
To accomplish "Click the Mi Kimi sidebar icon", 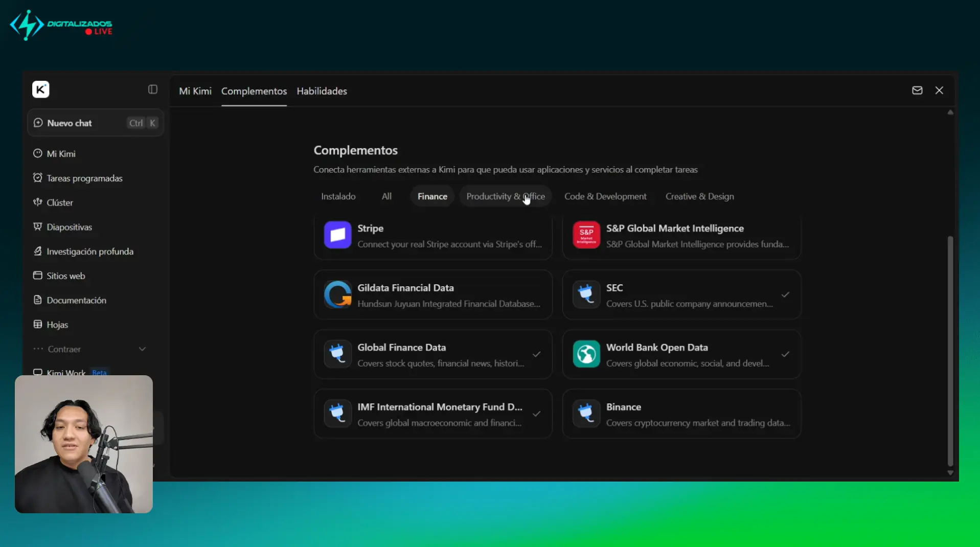I will pos(37,153).
